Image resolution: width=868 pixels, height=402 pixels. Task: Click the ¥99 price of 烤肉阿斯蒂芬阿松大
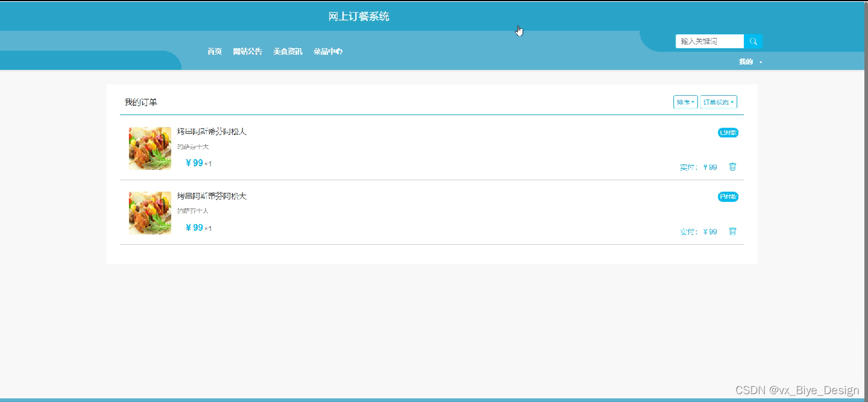pos(195,227)
